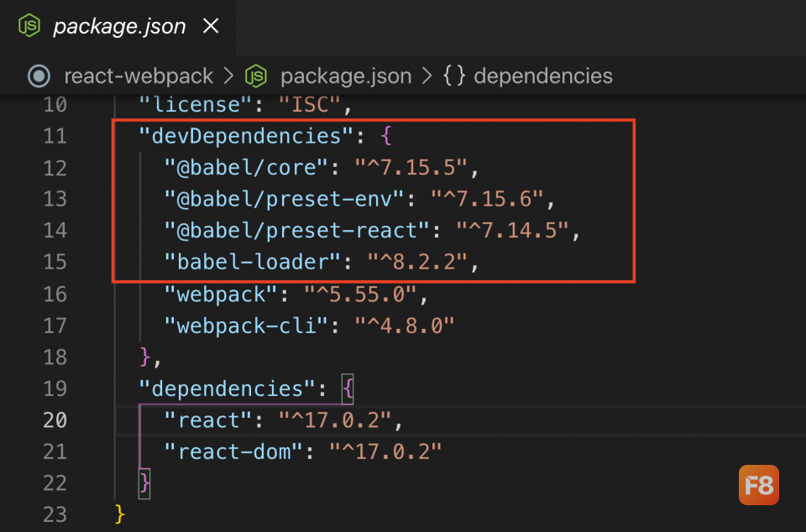
Task: Click the braces symbol icon in the breadcrumb
Action: 454,76
